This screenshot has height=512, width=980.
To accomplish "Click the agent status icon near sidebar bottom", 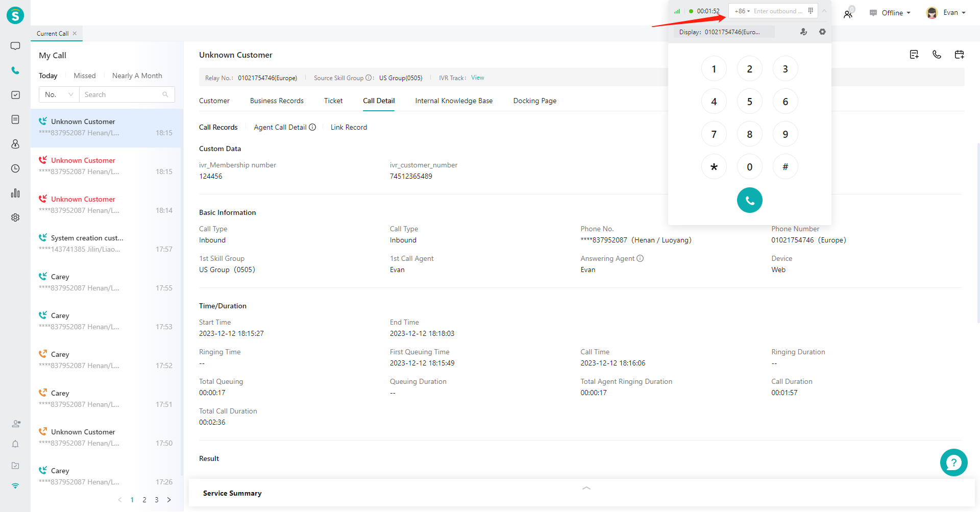I will [x=16, y=424].
